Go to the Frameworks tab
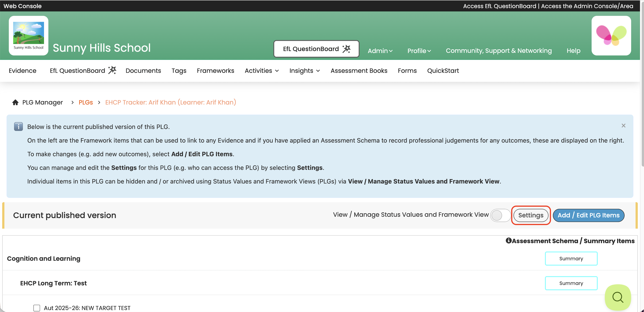The height and width of the screenshot is (312, 644). (215, 71)
